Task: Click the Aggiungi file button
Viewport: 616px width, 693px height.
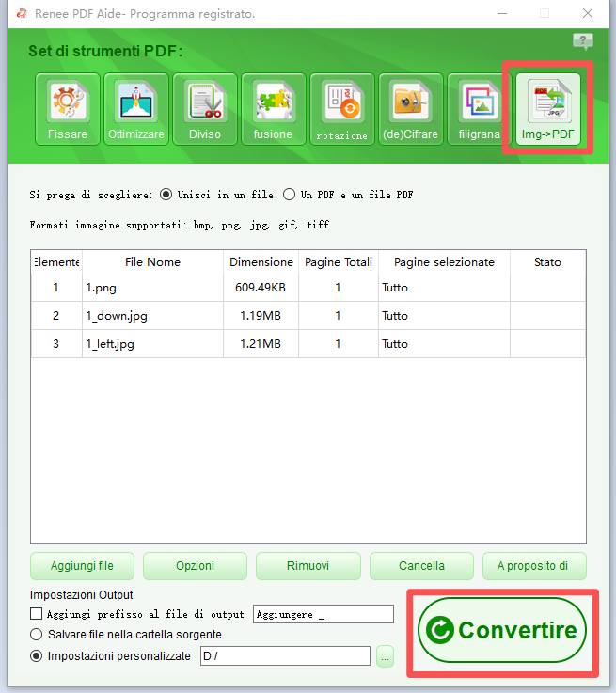Action: tap(82, 566)
